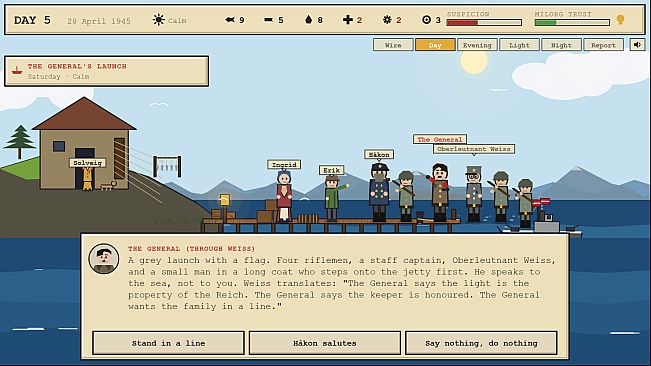Click the Calm weather text

177,20
